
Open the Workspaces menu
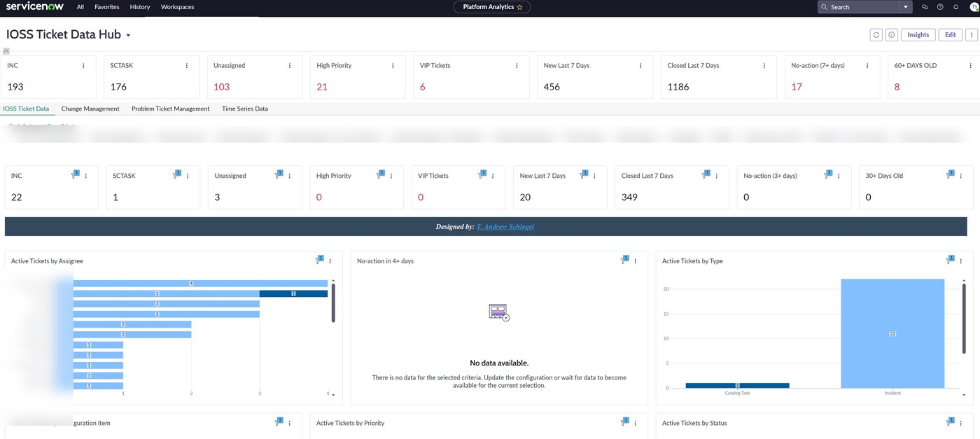point(178,7)
